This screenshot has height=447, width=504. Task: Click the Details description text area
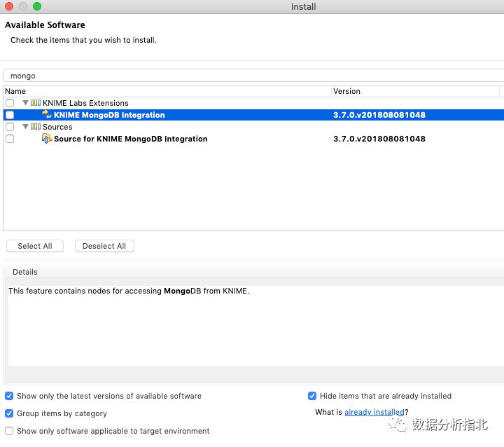click(256, 326)
